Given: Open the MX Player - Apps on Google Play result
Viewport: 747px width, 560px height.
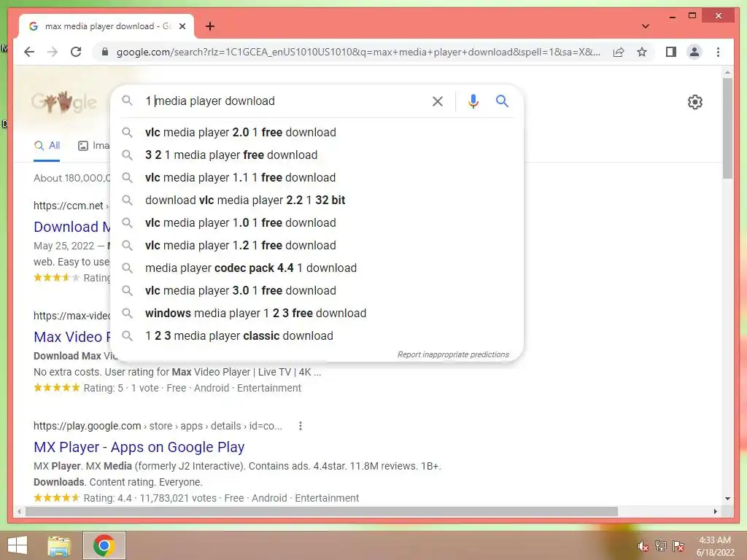Looking at the screenshot, I should 139,447.
